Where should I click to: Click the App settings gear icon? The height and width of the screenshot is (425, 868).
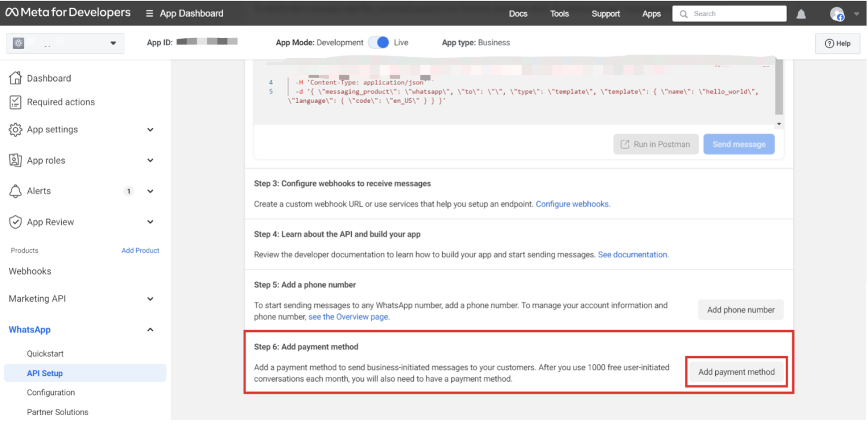pos(15,130)
